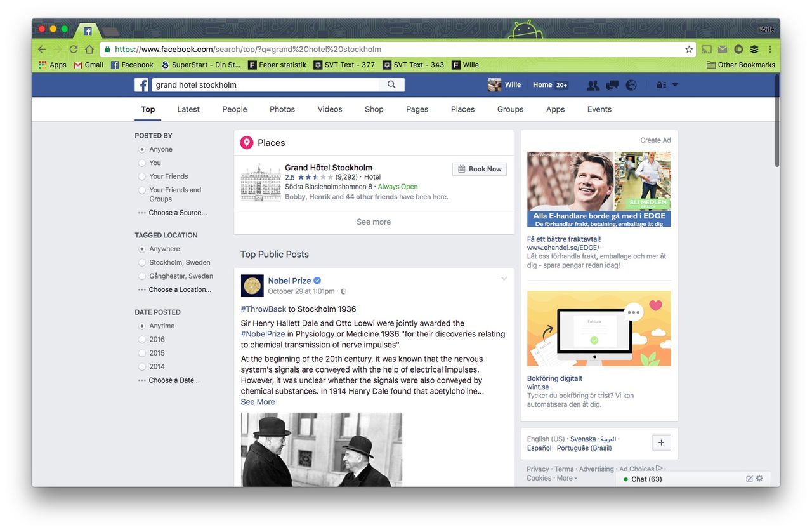Switch to the People tab

pos(235,109)
